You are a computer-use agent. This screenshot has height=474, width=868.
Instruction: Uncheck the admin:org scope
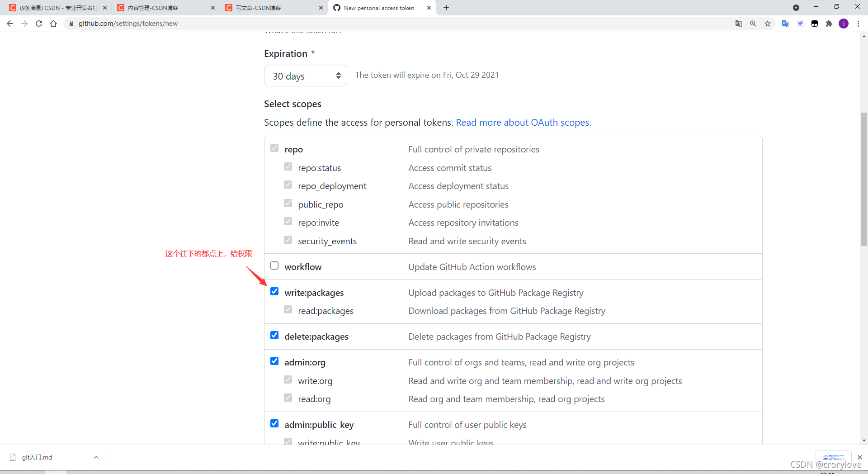coord(274,361)
